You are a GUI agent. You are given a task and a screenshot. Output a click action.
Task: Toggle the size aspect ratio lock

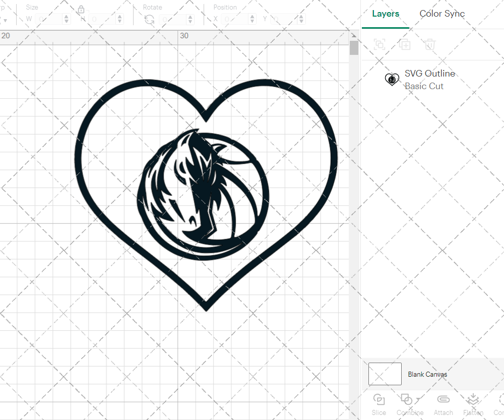[x=82, y=10]
